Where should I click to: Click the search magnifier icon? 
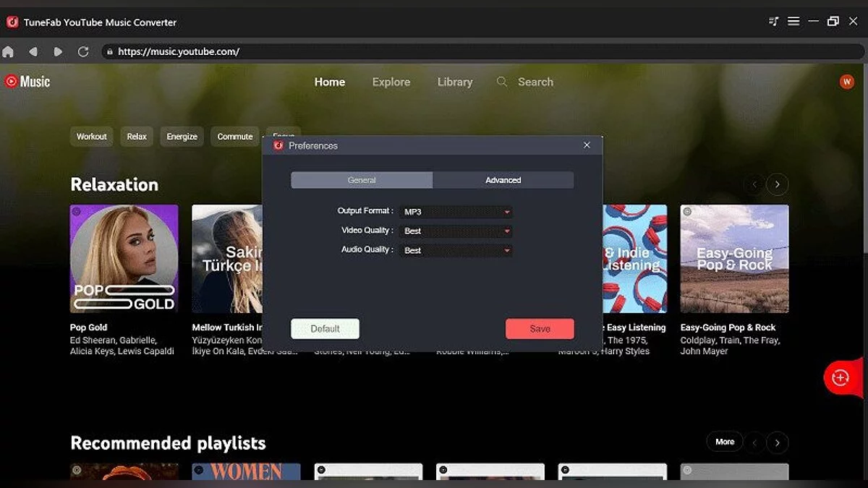click(x=502, y=82)
